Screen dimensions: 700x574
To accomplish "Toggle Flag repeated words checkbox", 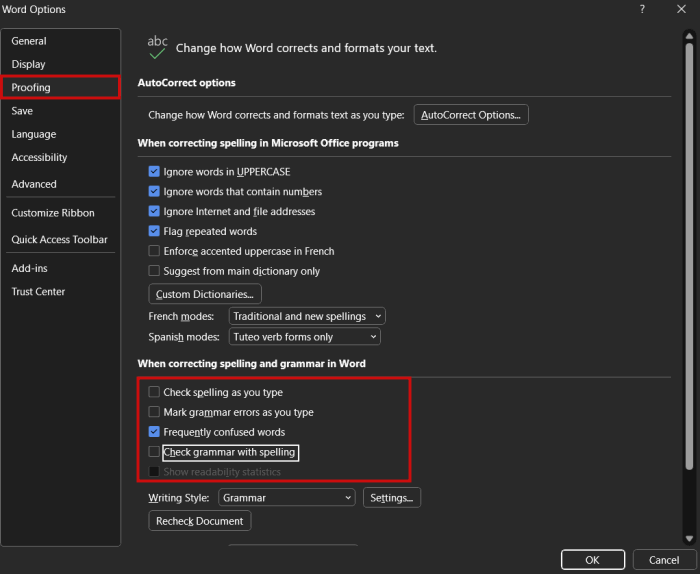I will tap(154, 232).
